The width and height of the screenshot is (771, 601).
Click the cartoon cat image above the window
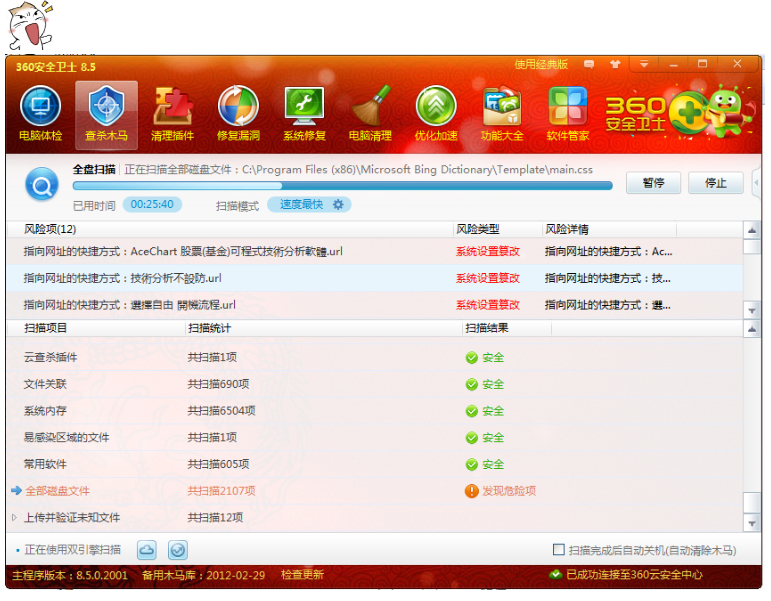(x=30, y=26)
